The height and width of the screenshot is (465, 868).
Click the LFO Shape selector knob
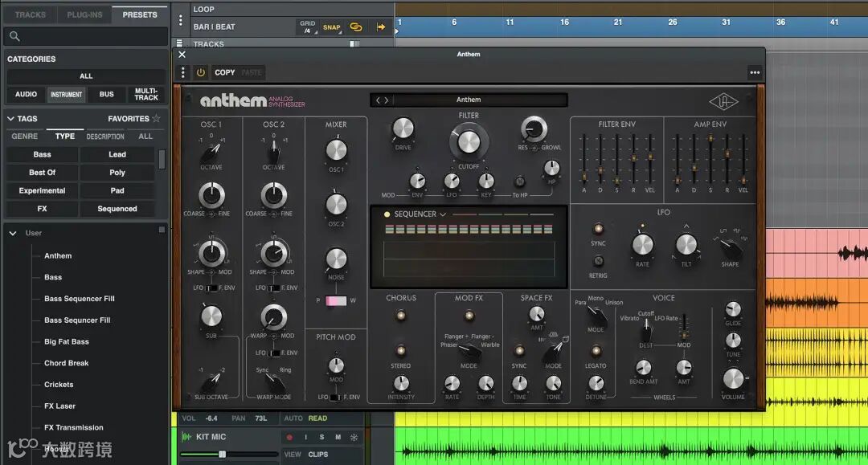pyautogui.click(x=730, y=247)
